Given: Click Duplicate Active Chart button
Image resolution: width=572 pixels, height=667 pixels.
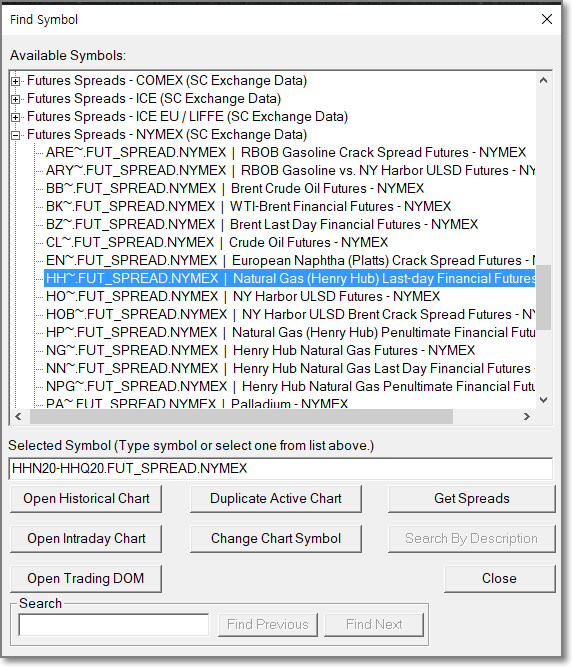Looking at the screenshot, I should (276, 499).
